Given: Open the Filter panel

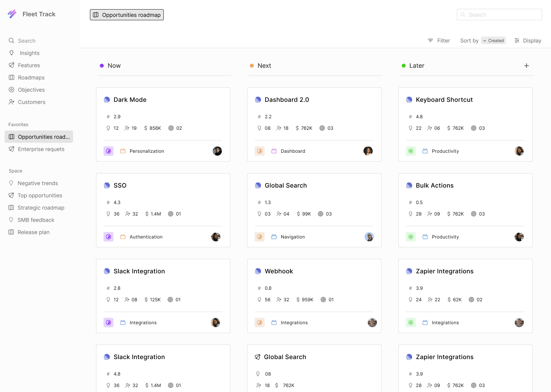Looking at the screenshot, I should tap(439, 41).
